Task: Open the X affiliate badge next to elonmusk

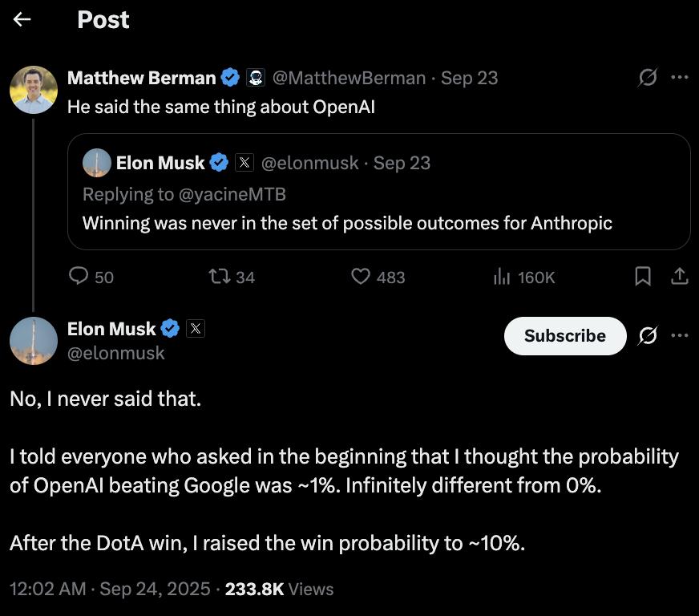Action: (x=195, y=327)
